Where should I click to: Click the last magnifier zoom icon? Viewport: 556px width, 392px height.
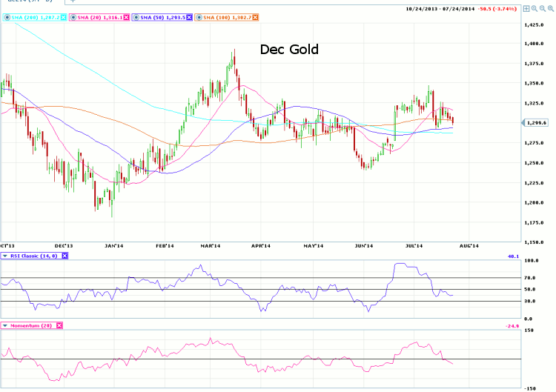point(550,9)
